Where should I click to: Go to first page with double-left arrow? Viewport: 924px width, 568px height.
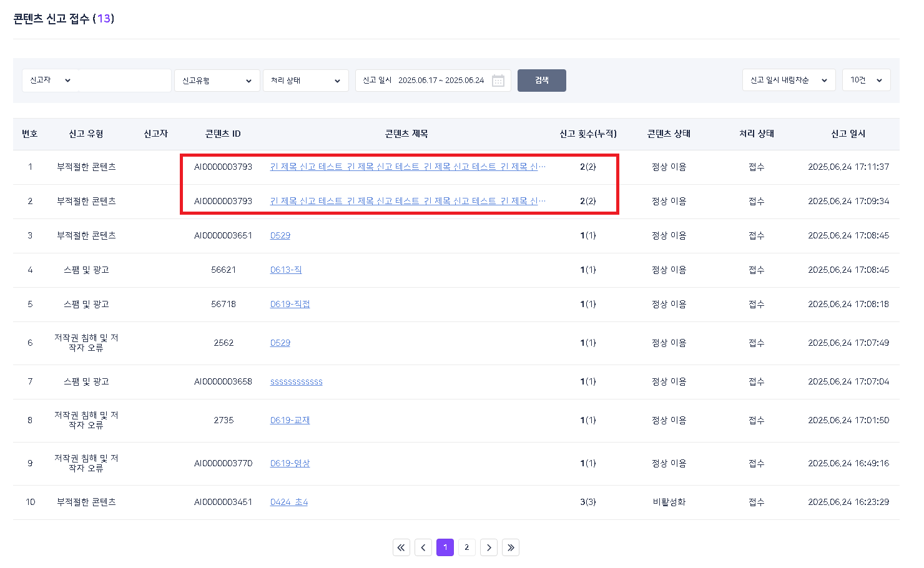[x=401, y=547]
